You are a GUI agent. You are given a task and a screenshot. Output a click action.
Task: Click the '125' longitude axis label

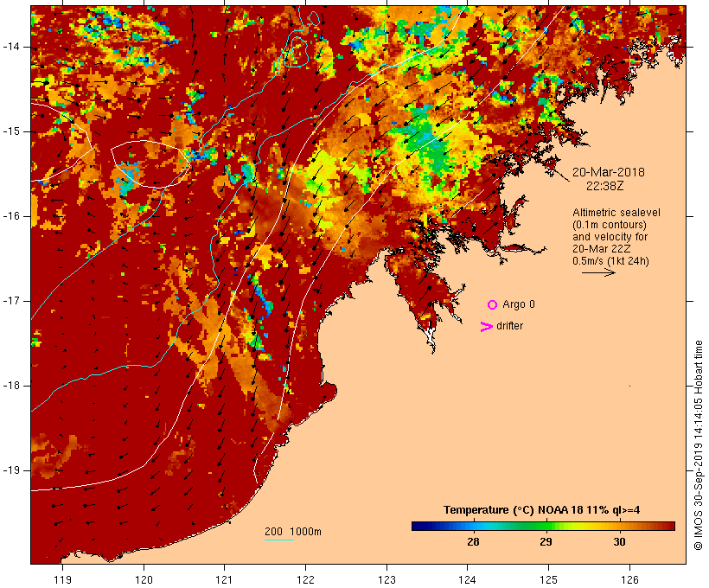[548, 579]
